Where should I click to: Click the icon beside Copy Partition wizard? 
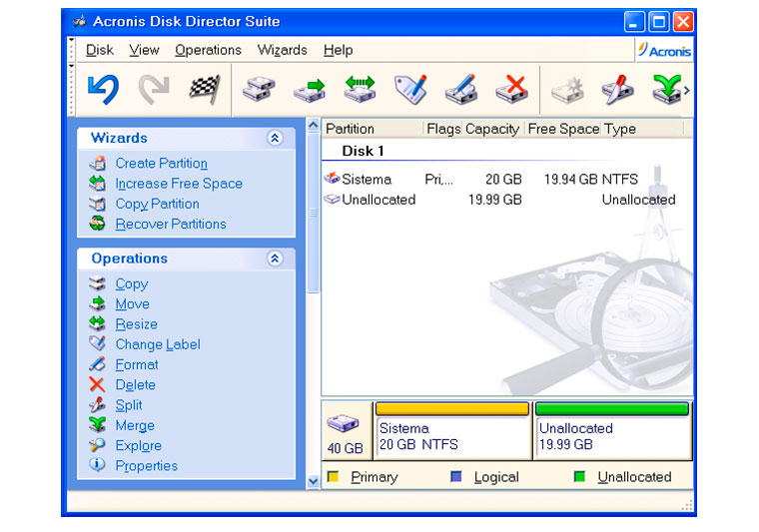pyautogui.click(x=97, y=204)
